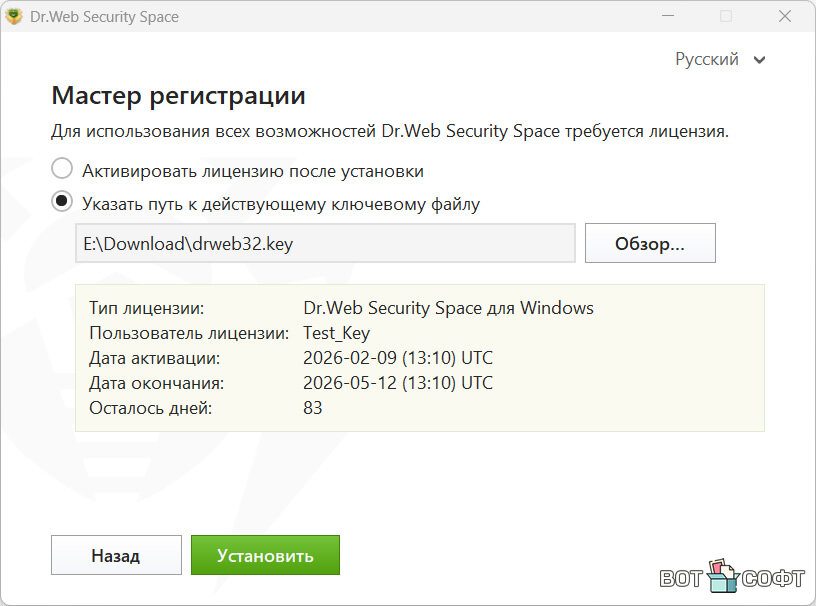Select the Указать путь к ключевому файлу radio button

coord(62,203)
